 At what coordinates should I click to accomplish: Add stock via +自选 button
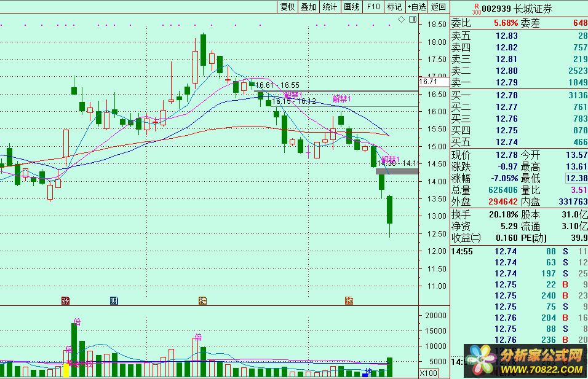pyautogui.click(x=416, y=7)
